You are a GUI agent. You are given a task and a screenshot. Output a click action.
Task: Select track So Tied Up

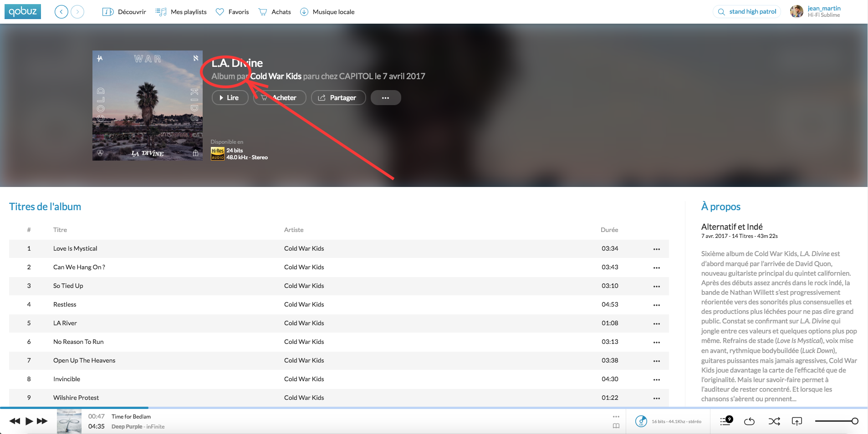coord(339,286)
